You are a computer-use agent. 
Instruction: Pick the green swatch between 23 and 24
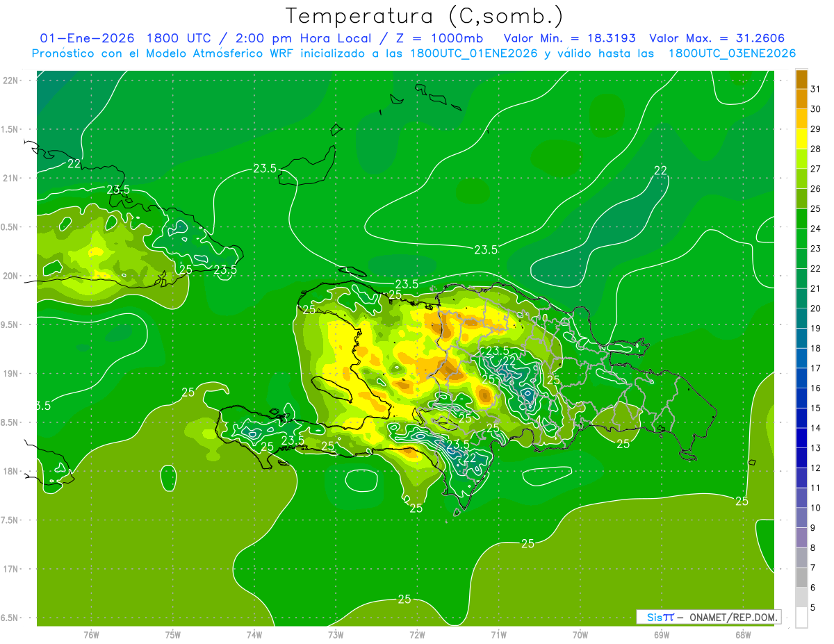coord(801,239)
